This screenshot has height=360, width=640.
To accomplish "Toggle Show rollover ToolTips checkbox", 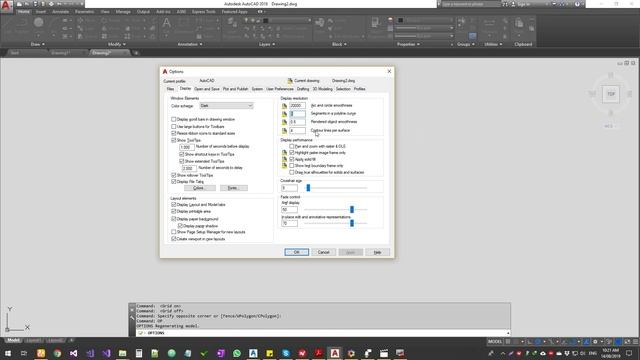I will [x=173, y=175].
